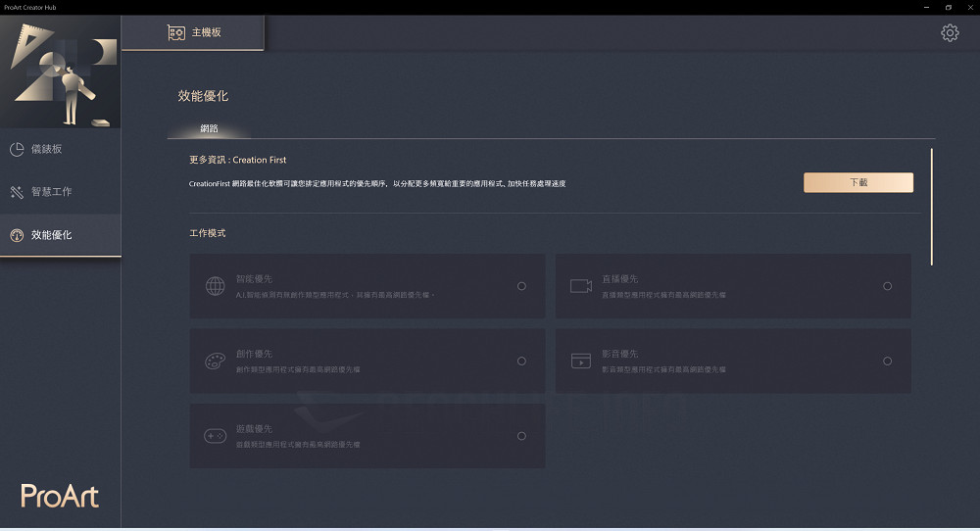Go to 儀錶板 in sidebar
Screen dimensions: 980x531
pyautogui.click(x=61, y=149)
